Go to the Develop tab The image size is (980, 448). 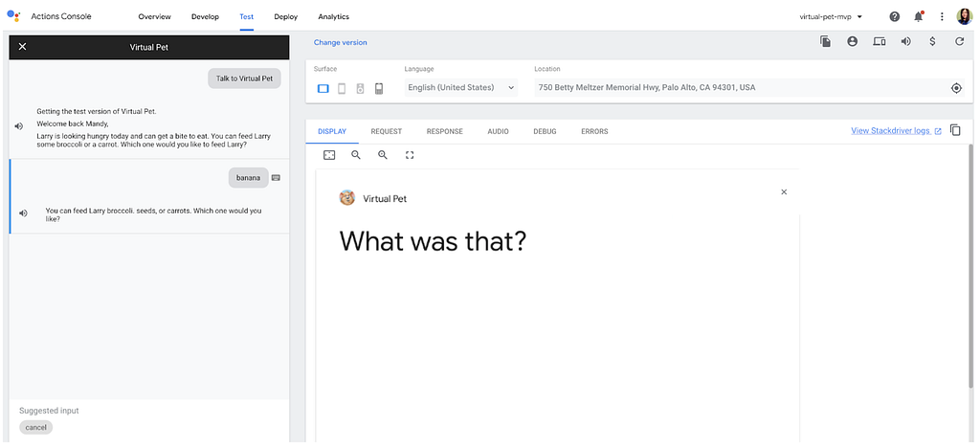pyautogui.click(x=205, y=17)
